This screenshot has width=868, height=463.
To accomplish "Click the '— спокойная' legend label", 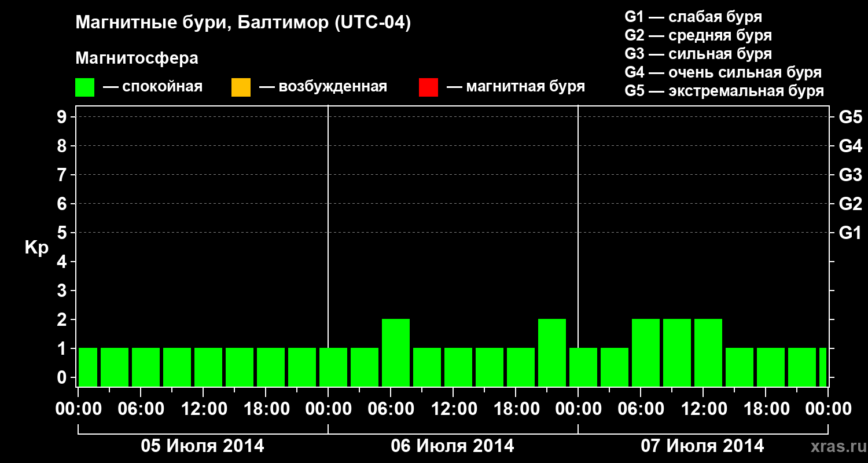I will click(153, 87).
